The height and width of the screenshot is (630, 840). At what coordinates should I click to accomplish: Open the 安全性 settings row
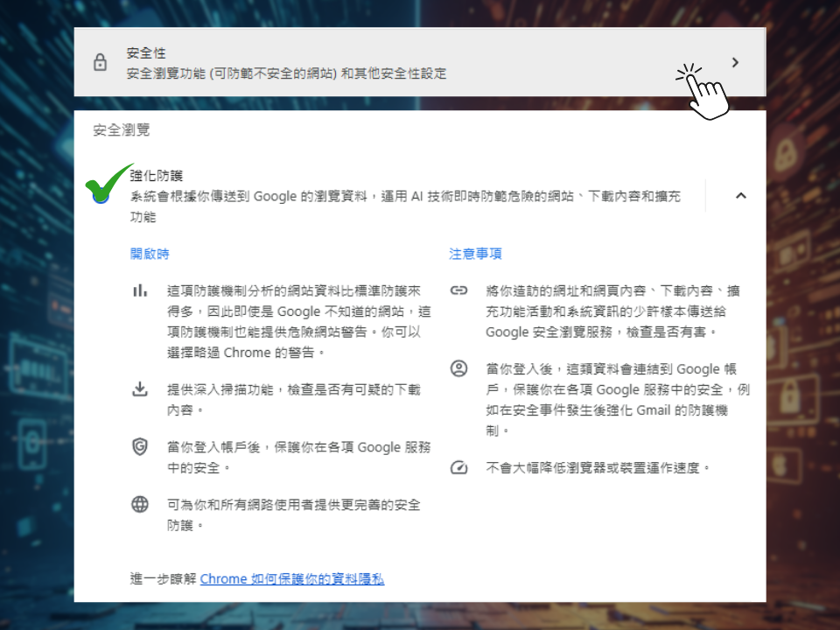point(350,63)
